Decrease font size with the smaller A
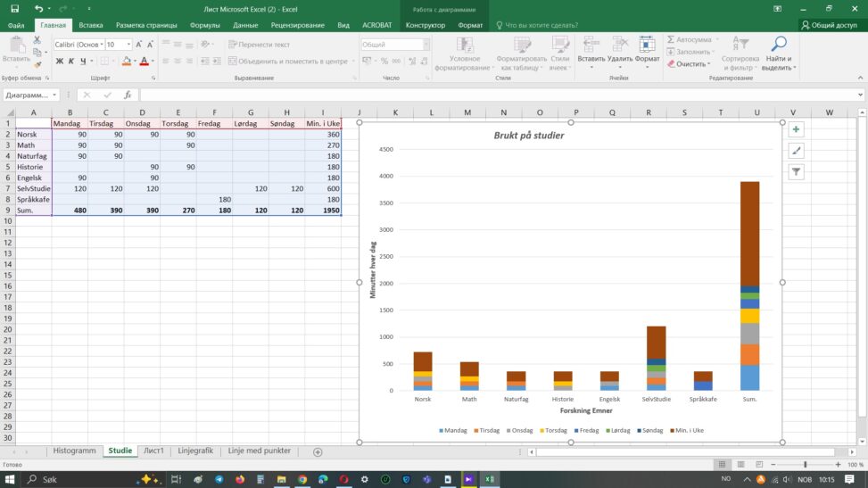The image size is (868, 488). [150, 45]
